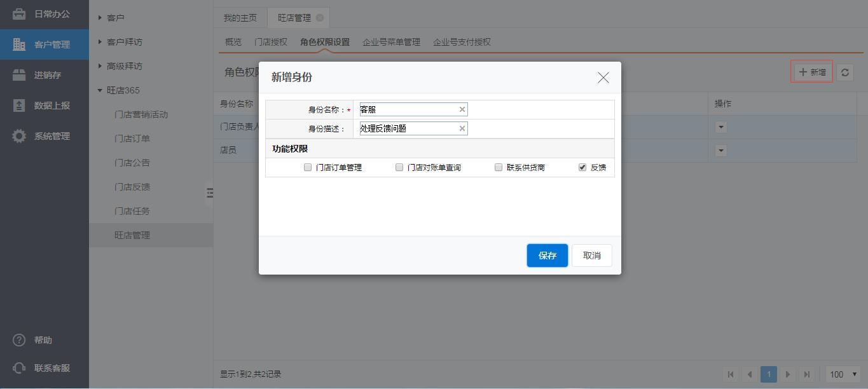The height and width of the screenshot is (389, 868).
Task: Open the page size 100 dropdown
Action: pos(844,374)
